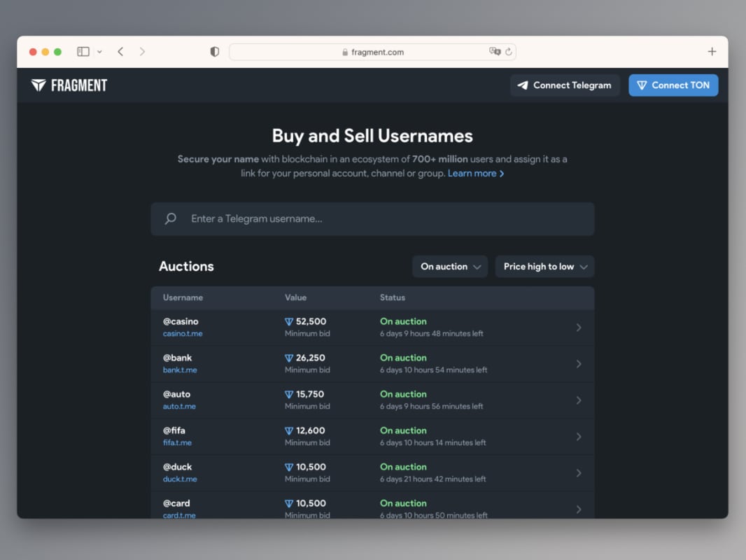Click the @bank username

(177, 358)
